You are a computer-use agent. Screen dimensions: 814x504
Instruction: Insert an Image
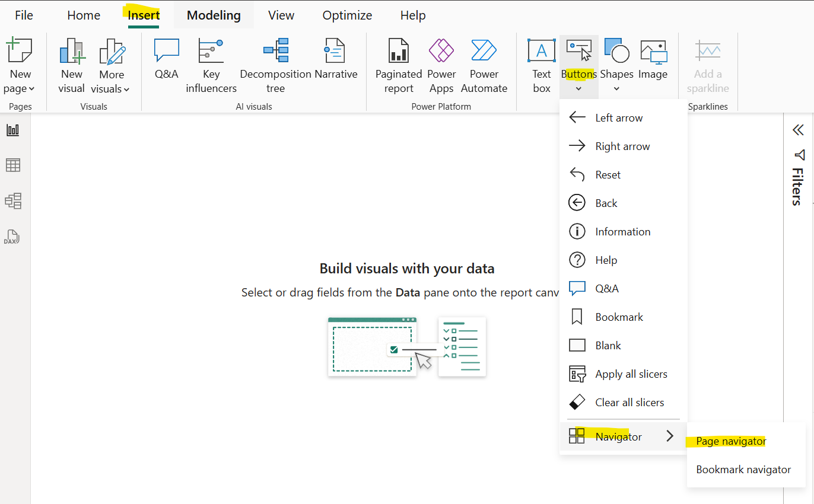tap(653, 58)
